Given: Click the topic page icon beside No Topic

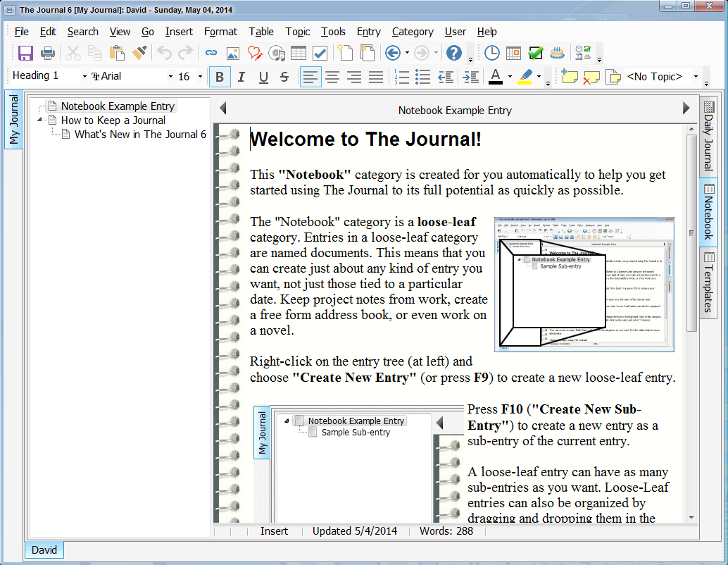Looking at the screenshot, I should pos(613,77).
